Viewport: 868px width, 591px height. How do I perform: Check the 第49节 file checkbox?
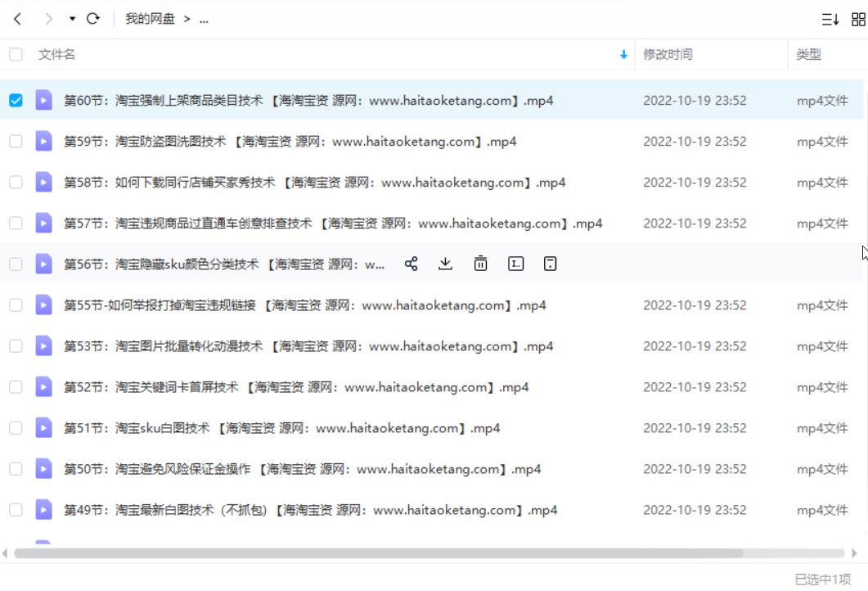16,510
